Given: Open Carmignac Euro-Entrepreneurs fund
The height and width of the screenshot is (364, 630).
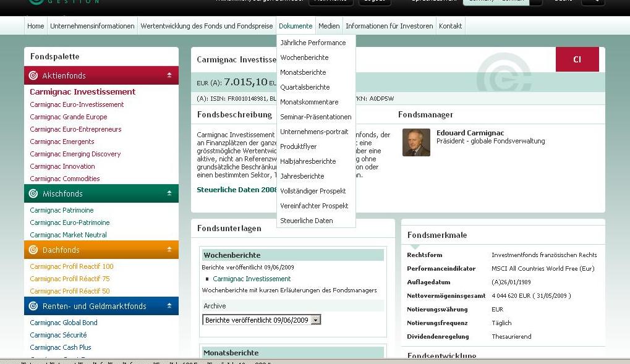Looking at the screenshot, I should point(75,129).
